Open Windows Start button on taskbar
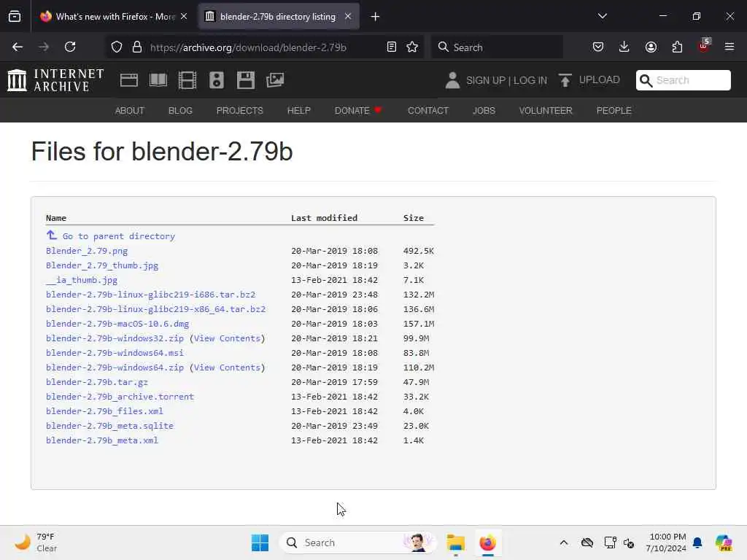 pos(260,542)
